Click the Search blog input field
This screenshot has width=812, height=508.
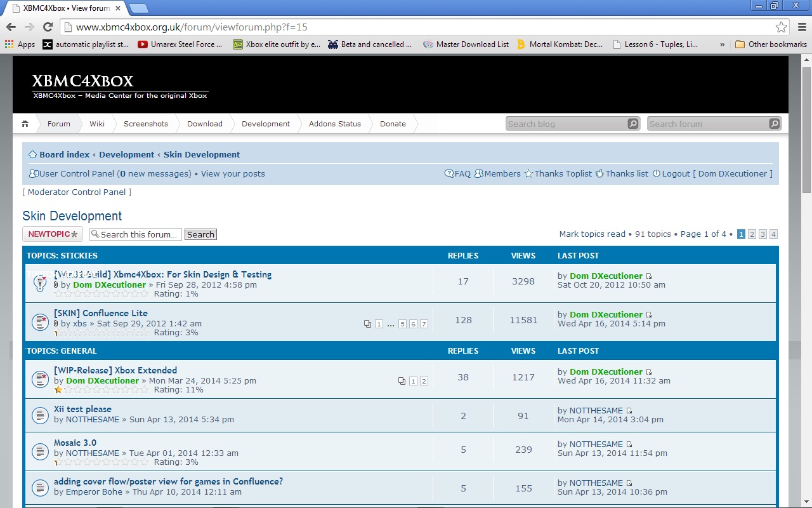tap(566, 124)
